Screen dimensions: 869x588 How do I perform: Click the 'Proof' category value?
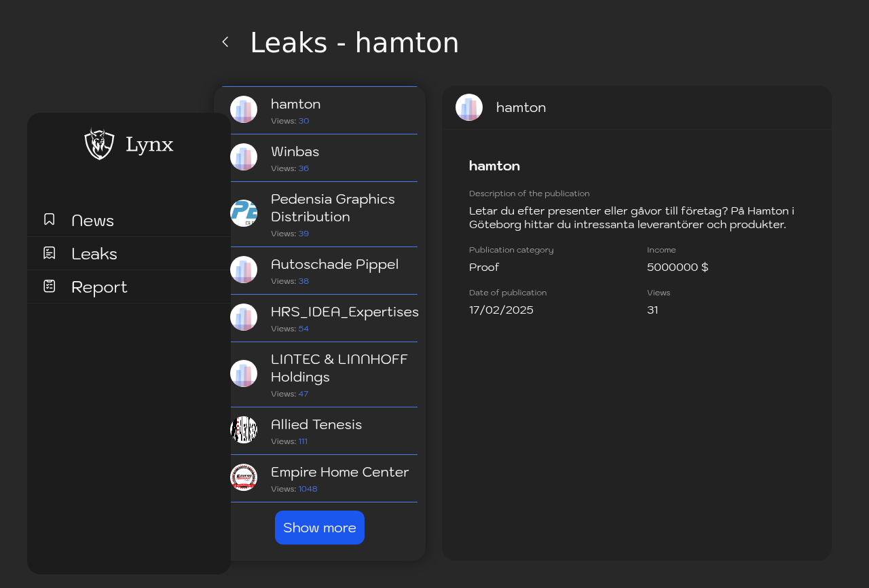pos(484,268)
